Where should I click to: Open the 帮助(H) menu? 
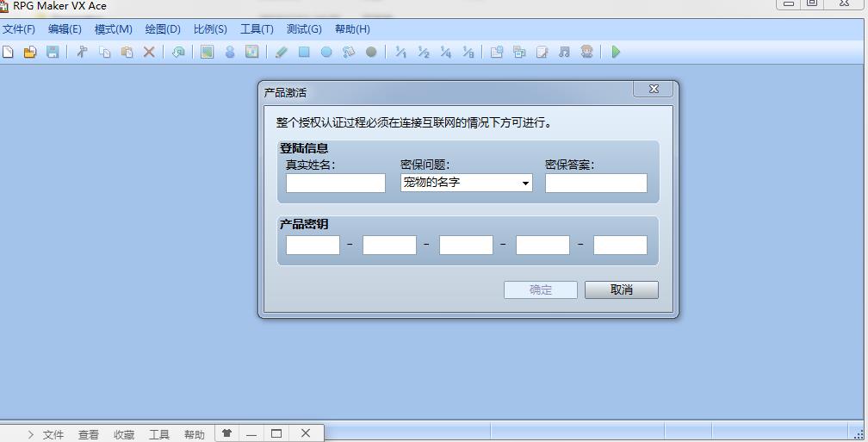(352, 29)
